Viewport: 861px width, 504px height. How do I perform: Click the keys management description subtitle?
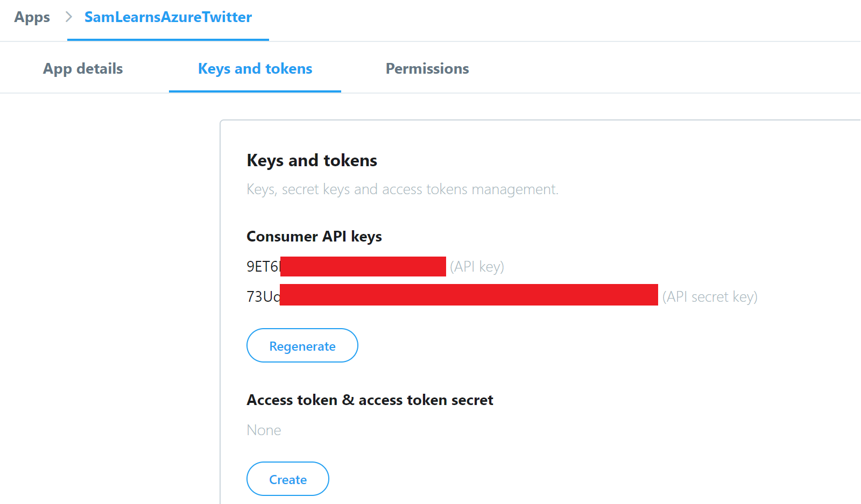[403, 189]
